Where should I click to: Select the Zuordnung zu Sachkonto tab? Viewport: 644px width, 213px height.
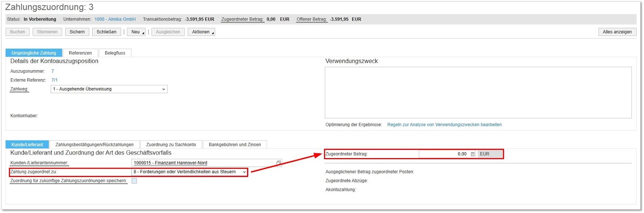click(171, 144)
